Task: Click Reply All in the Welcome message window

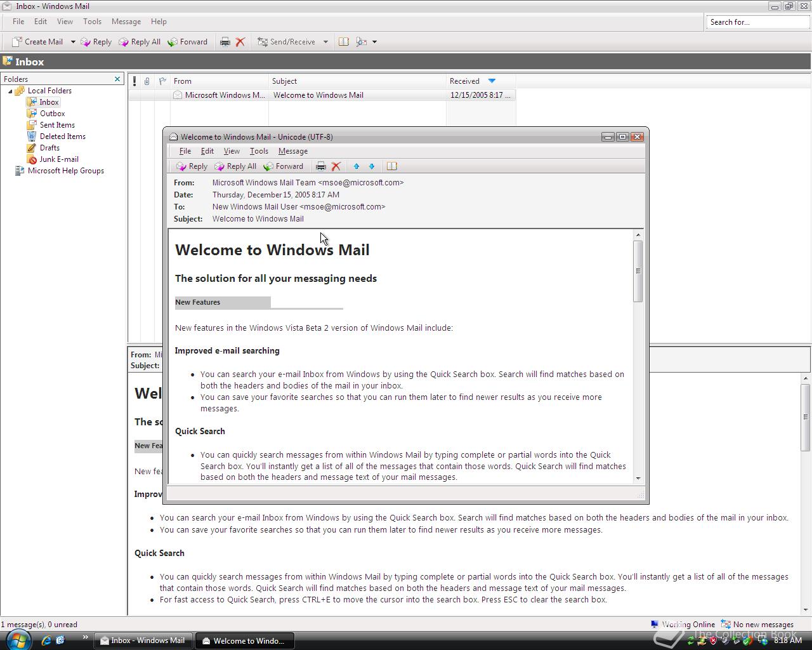Action: point(235,166)
